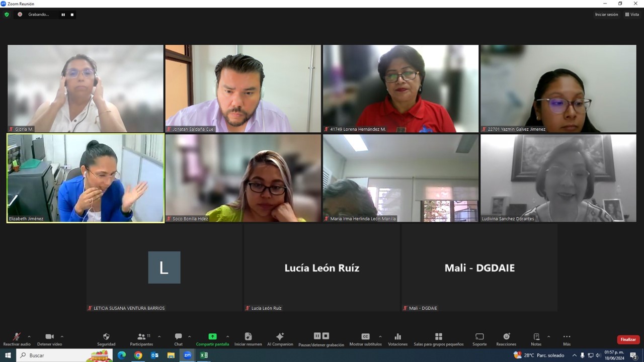Toggle Mostrar subtítulos captions

(x=365, y=337)
